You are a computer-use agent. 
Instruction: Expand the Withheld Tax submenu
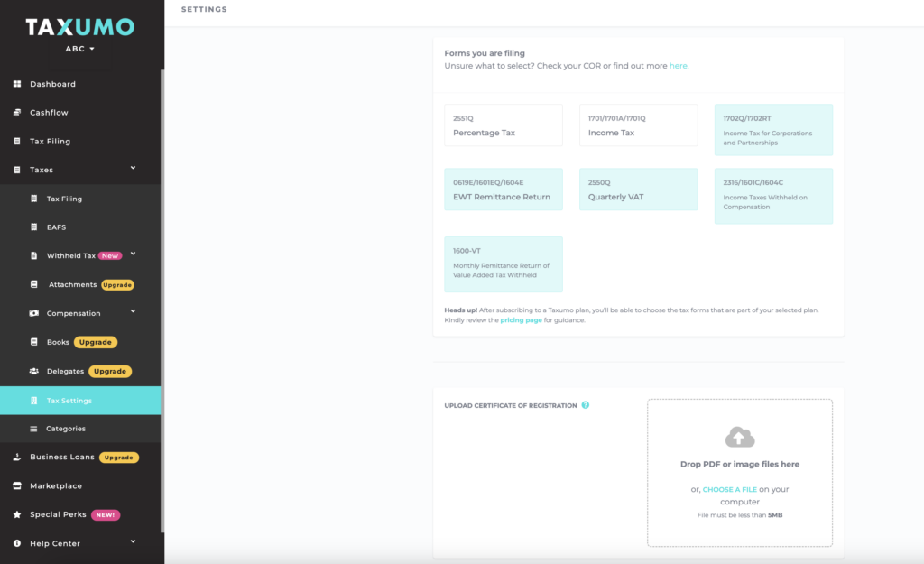click(x=133, y=255)
